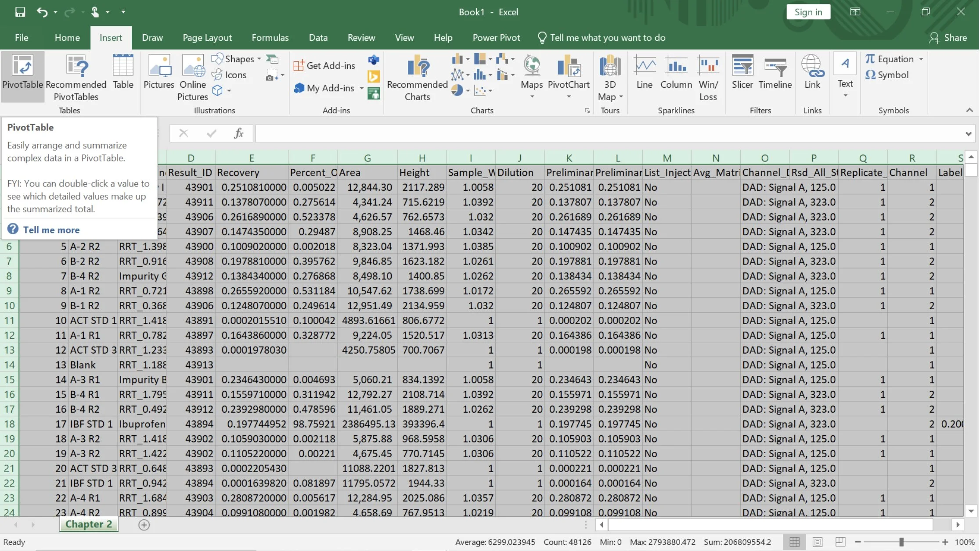Open the Data ribbon tab
Viewport: 980px width, 551px height.
(x=318, y=38)
